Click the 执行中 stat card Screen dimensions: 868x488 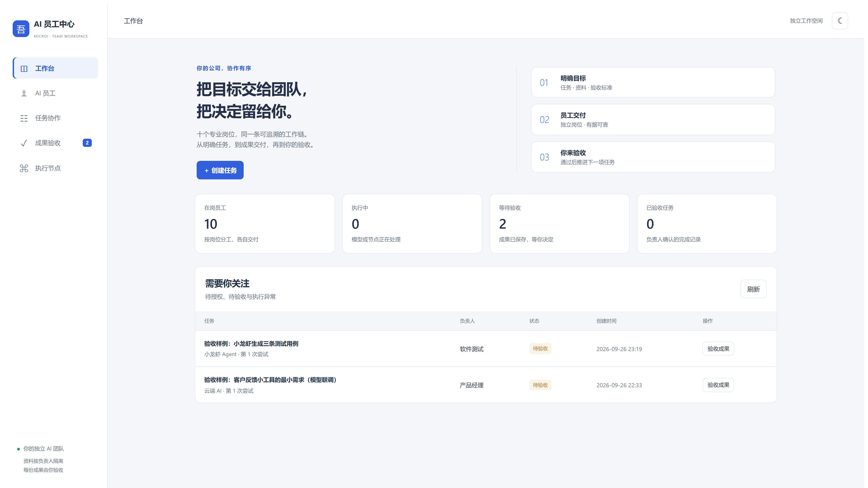412,224
